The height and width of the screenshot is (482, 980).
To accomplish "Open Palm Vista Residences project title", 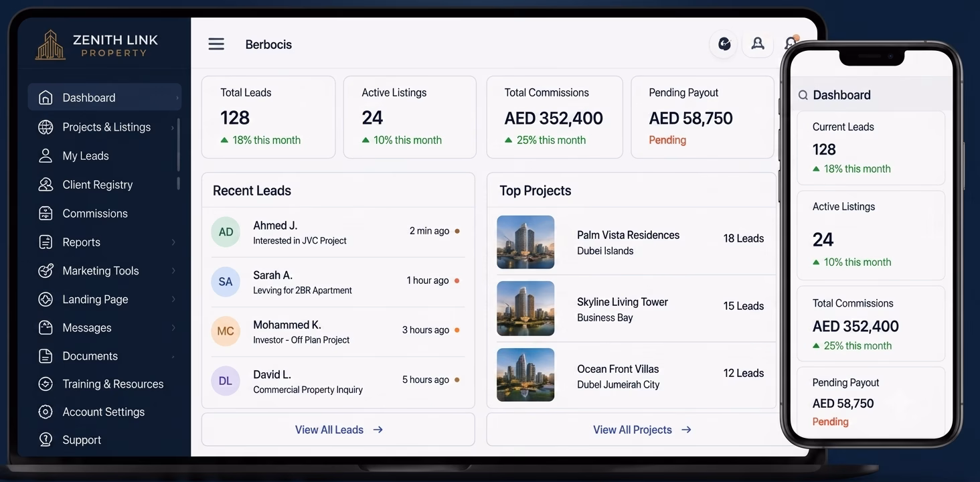I will pos(628,235).
